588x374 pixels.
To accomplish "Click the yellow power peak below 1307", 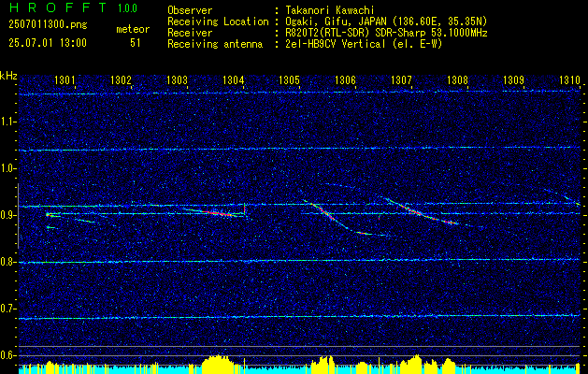I will (x=410, y=364).
